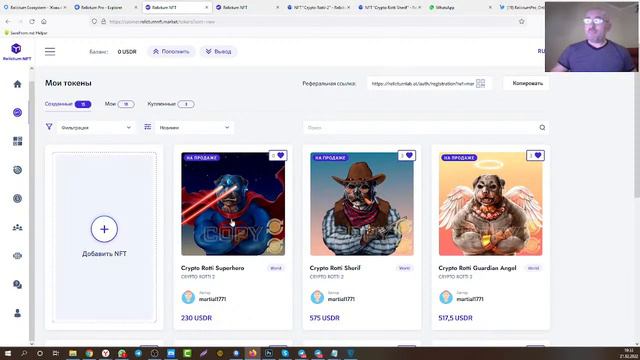Open File Explorer from the taskbar
This screenshot has height=360, width=640.
pos(73,353)
